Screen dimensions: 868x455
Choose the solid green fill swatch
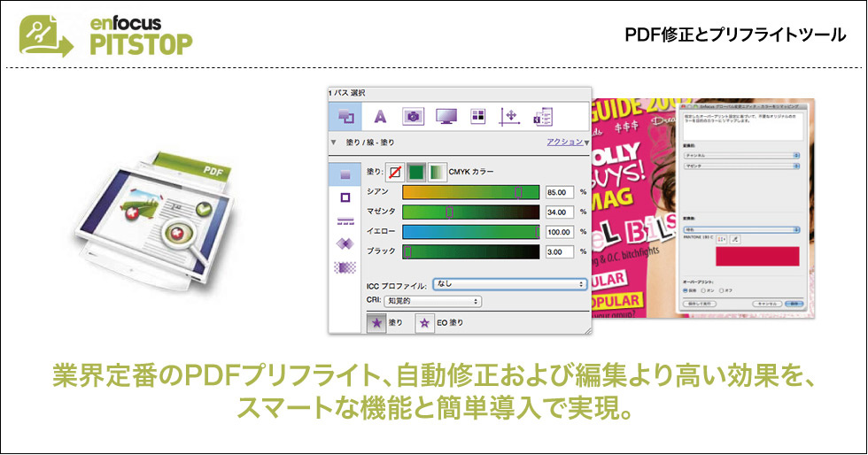[415, 172]
